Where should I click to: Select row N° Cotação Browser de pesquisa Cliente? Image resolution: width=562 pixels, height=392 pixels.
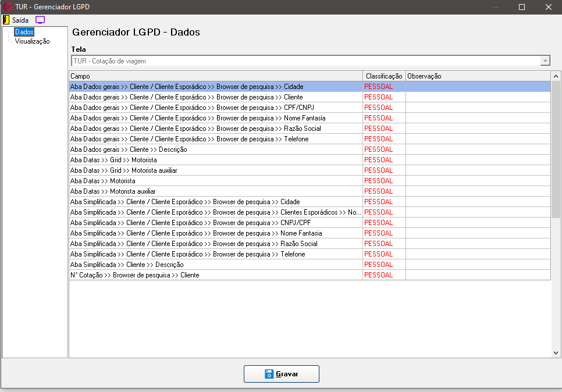[x=310, y=275]
